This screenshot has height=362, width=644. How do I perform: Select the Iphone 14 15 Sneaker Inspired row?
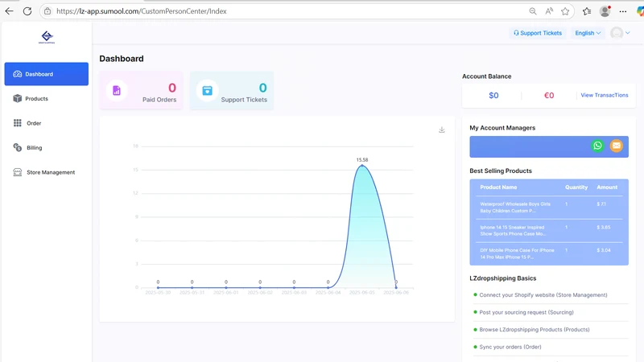point(549,231)
